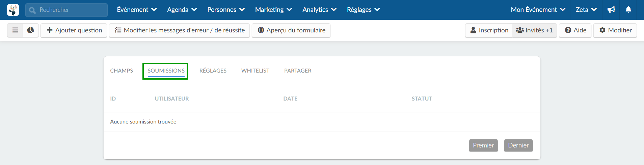Screen dimensions: 644x165
Task: Open the Whitelist tab
Action: [x=255, y=71]
